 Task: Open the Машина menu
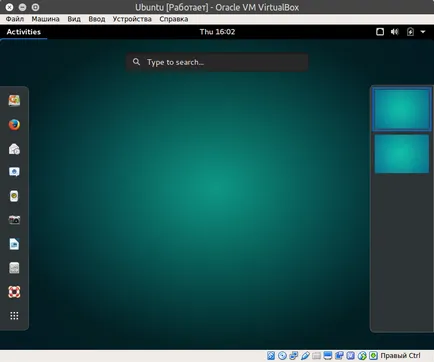tap(46, 19)
